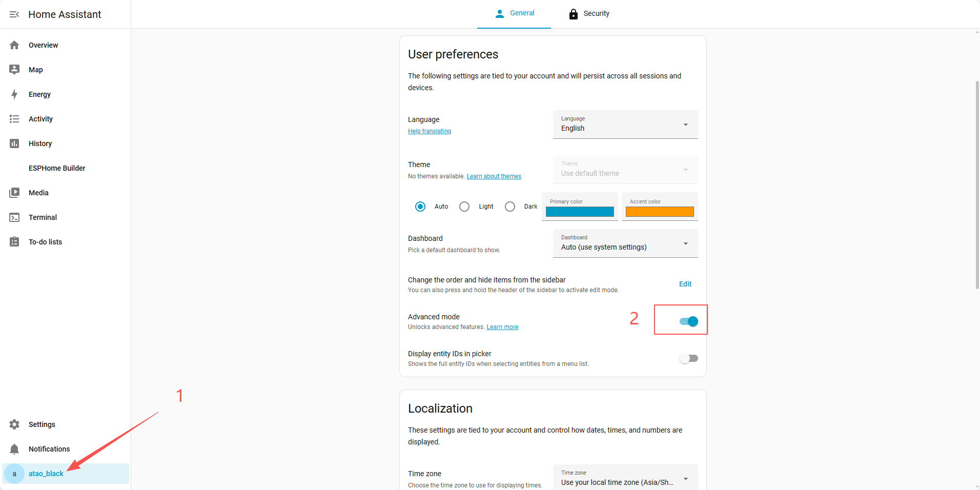Pick the orange Accent color swatch

(660, 212)
